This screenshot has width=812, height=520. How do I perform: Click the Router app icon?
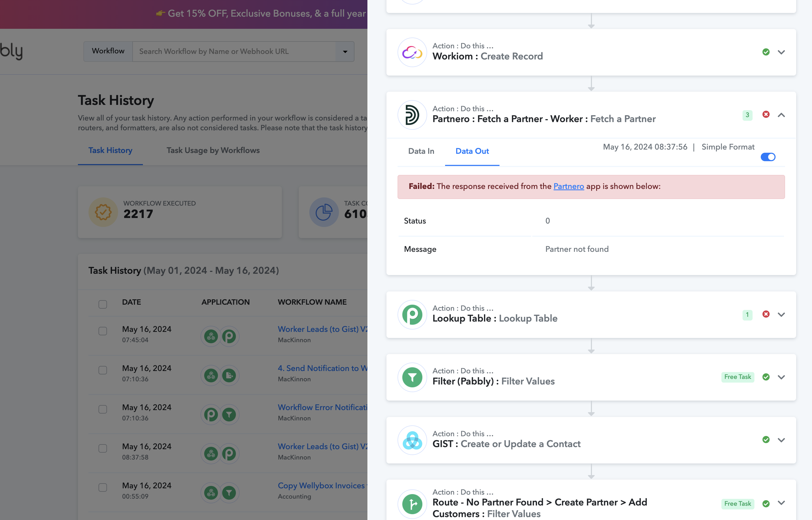tap(412, 504)
